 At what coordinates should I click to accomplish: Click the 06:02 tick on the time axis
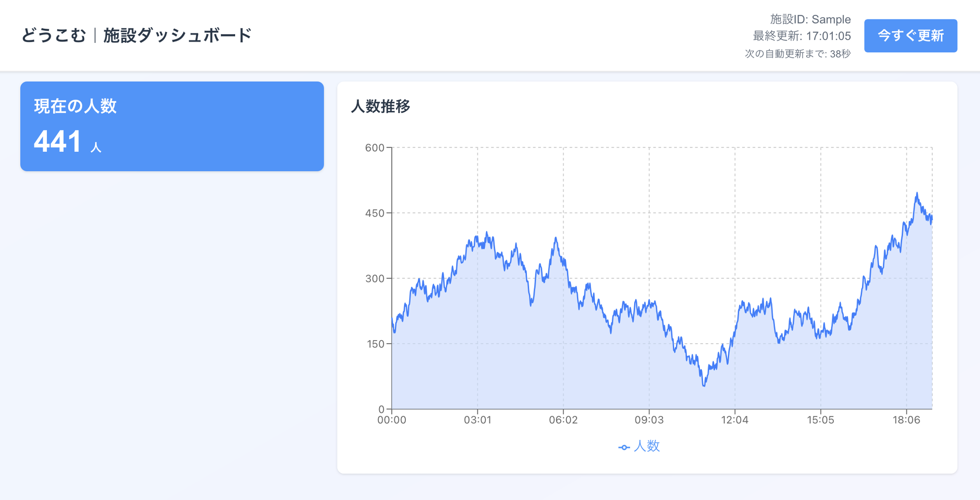tap(563, 420)
